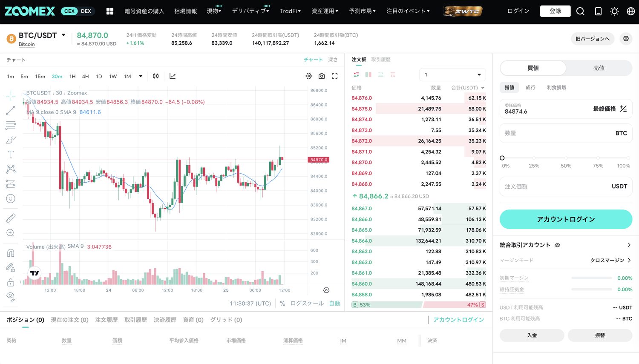The height and width of the screenshot is (364, 639).
Task: Select the crosshair cursor tool
Action: 11,96
